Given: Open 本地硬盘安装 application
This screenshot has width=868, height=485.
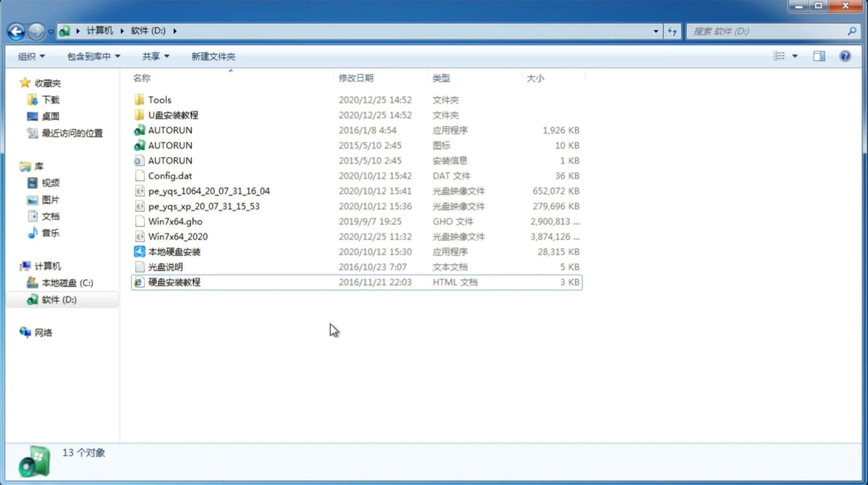Looking at the screenshot, I should tap(173, 251).
